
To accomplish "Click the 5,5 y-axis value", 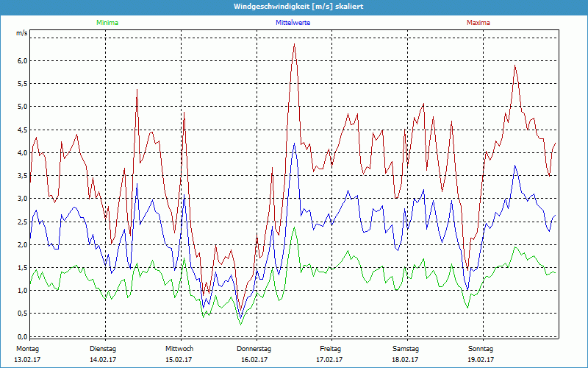I will coord(23,84).
